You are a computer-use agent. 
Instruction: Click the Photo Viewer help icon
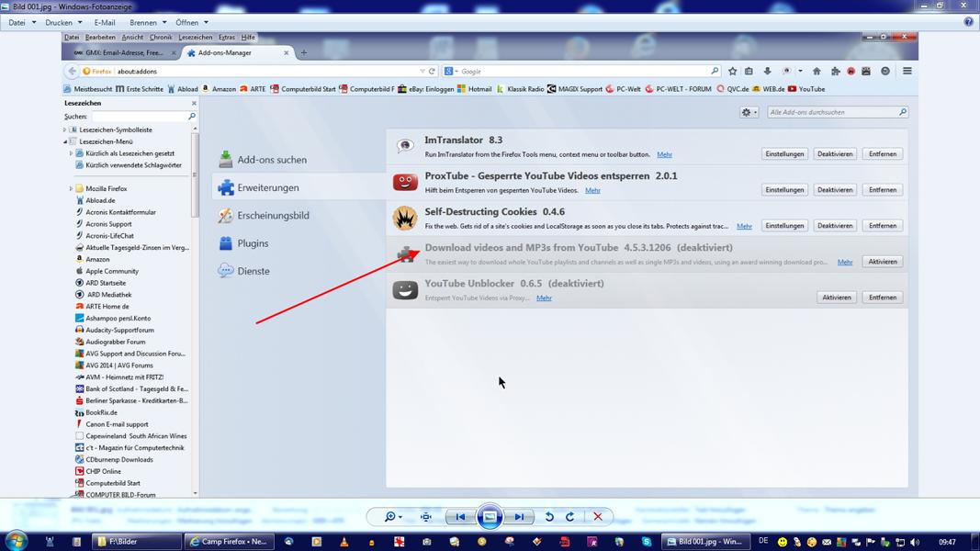click(x=968, y=22)
